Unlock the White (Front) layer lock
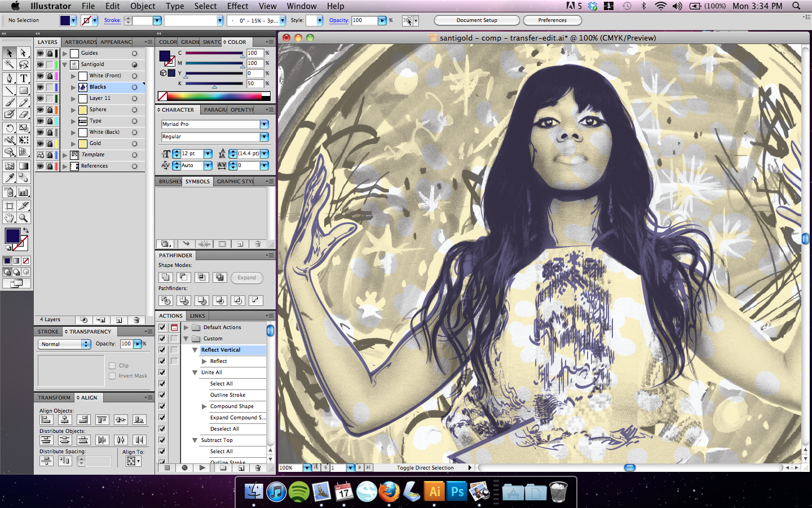 (x=50, y=76)
